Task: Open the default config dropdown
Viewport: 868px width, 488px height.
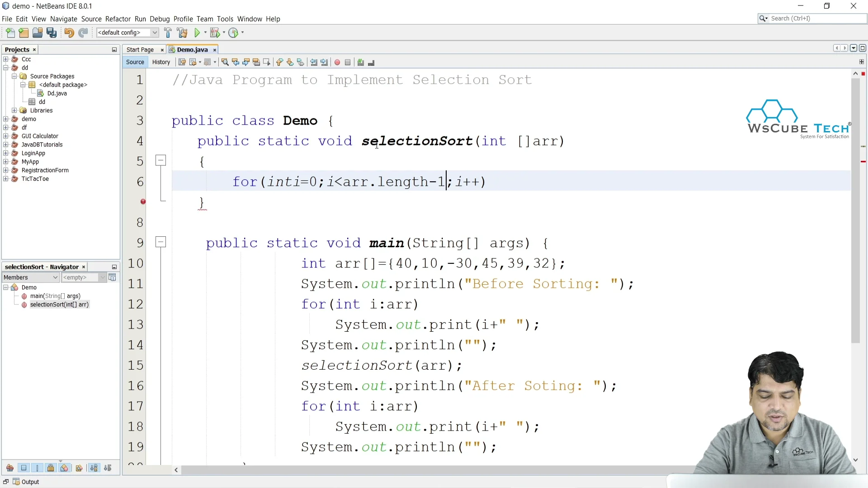Action: [155, 33]
